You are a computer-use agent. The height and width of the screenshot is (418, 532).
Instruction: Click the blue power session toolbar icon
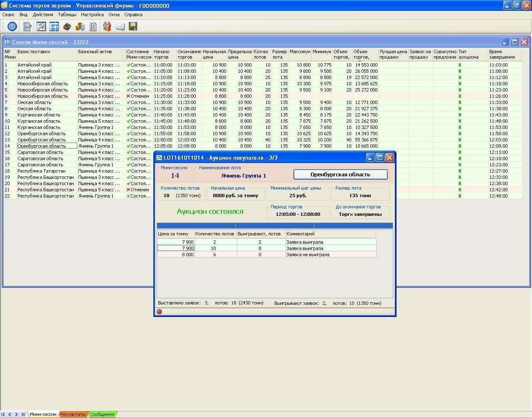coord(12,27)
